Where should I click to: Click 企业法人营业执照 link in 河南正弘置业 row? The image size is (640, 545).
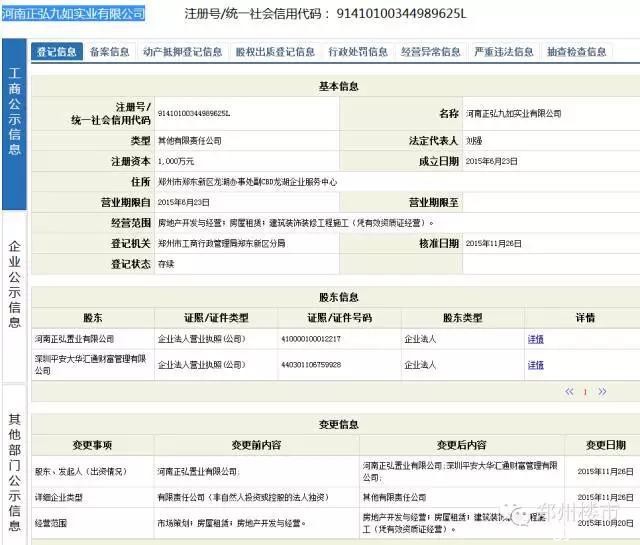point(201,339)
